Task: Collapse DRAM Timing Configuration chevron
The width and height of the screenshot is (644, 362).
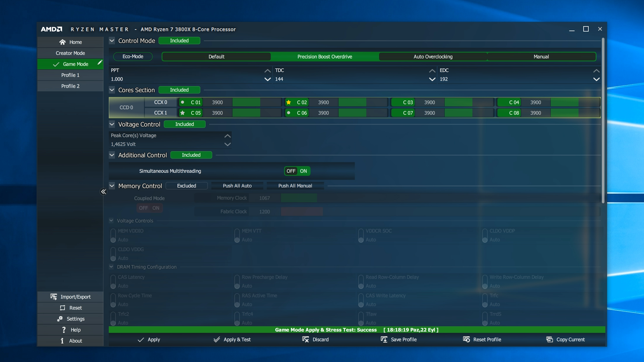Action: [x=111, y=267]
